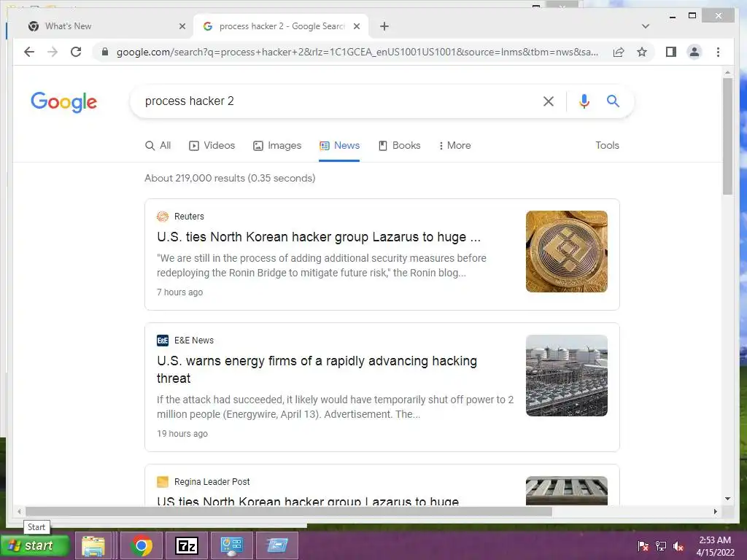The height and width of the screenshot is (560, 747).
Task: Click the 19 hours ago timestamp
Action: coord(182,434)
